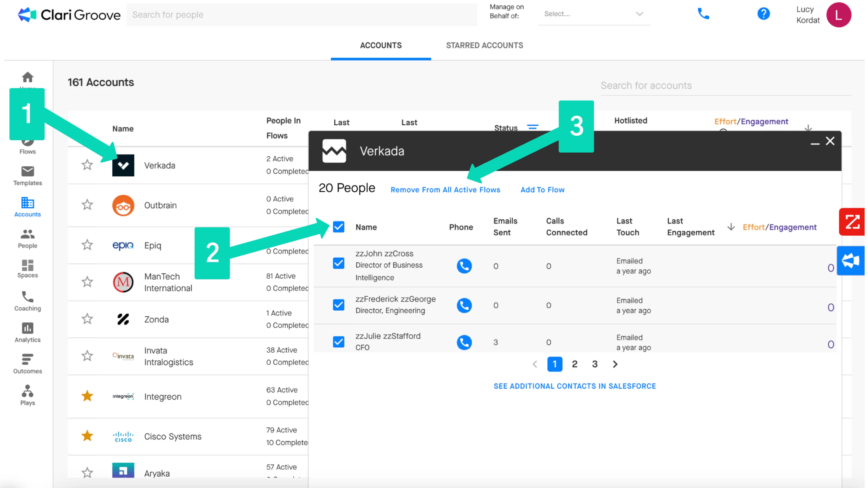Jump to page 2 of people
The image size is (868, 488).
pos(575,364)
